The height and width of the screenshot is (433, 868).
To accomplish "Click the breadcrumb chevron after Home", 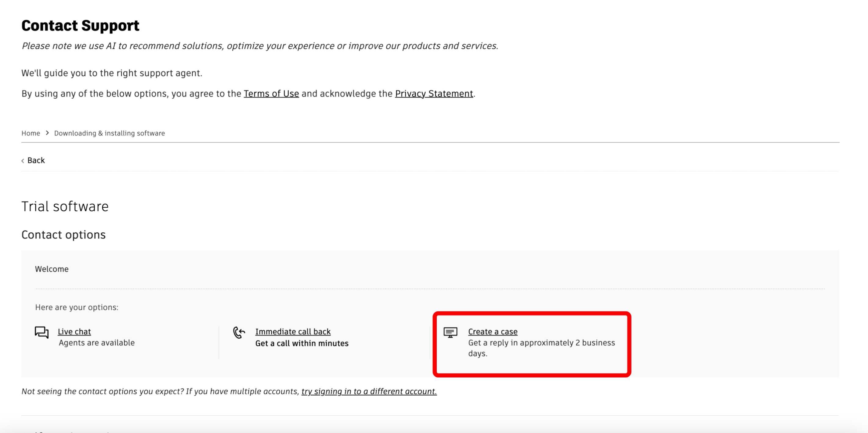I will pos(47,133).
